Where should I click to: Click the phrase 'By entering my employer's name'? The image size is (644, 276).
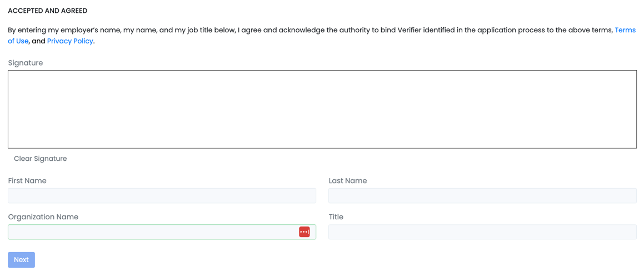62,30
